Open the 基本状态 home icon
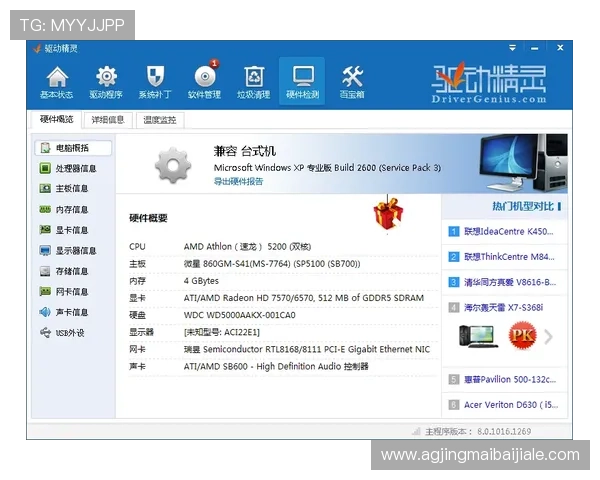This screenshot has width=600, height=480. pyautogui.click(x=57, y=82)
